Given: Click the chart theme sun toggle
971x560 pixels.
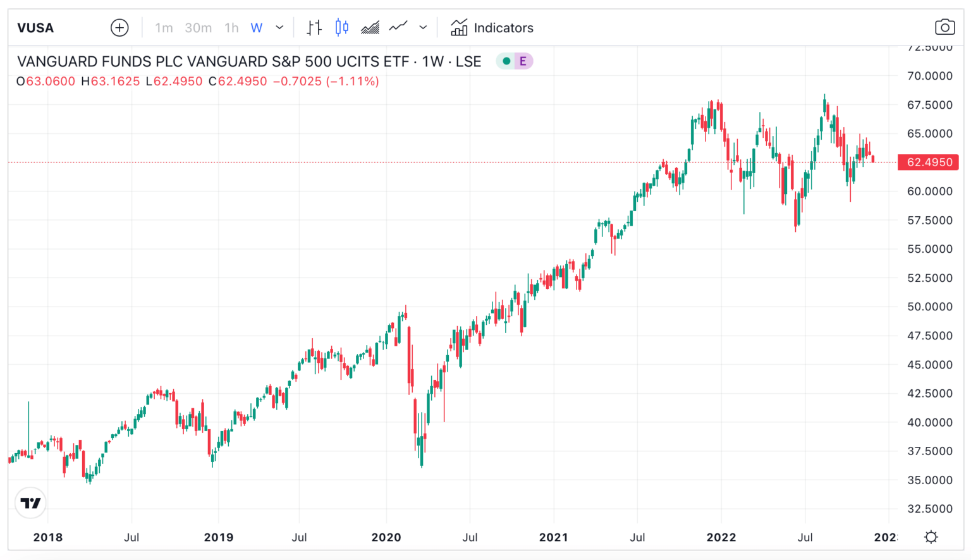Looking at the screenshot, I should [x=931, y=537].
